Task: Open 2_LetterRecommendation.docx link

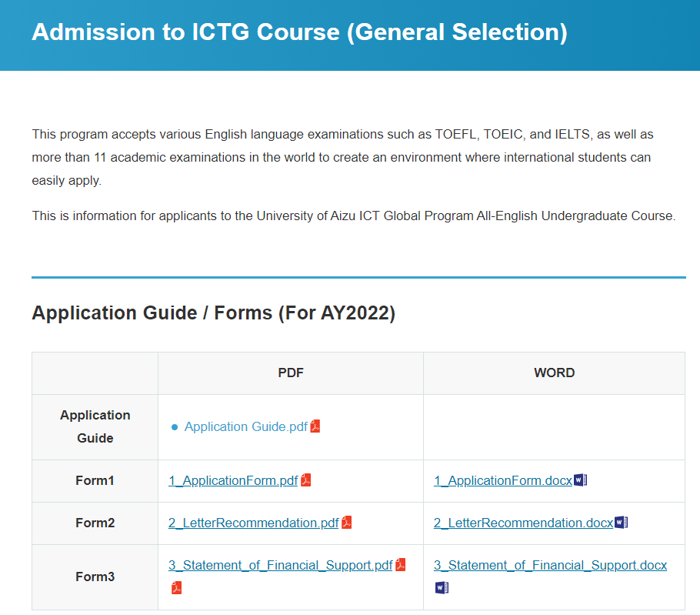Action: click(x=524, y=523)
